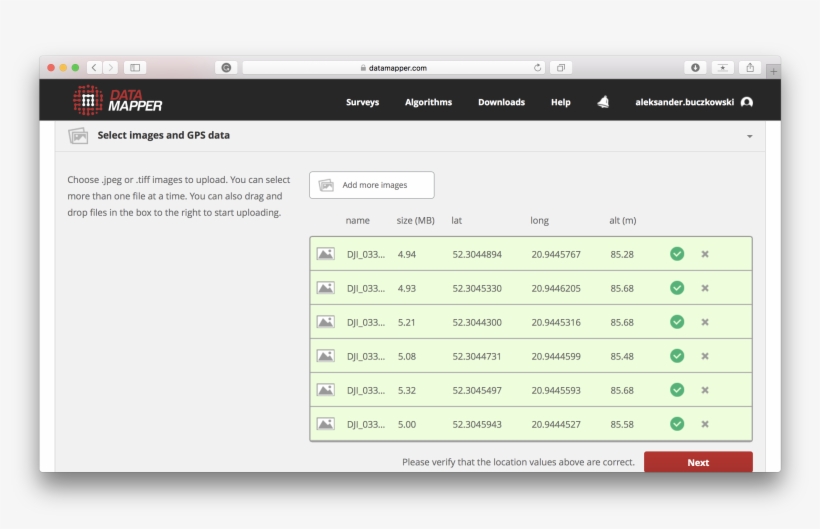
Task: Toggle the Safari sidebar button
Action: tap(135, 67)
